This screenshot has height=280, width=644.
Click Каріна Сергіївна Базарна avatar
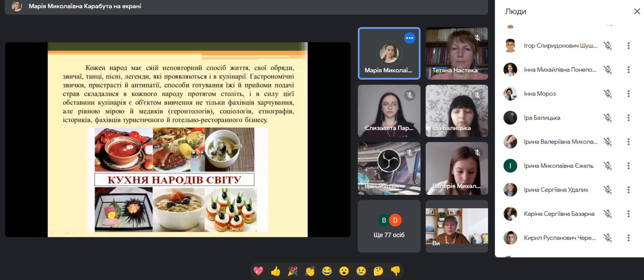pyautogui.click(x=510, y=214)
